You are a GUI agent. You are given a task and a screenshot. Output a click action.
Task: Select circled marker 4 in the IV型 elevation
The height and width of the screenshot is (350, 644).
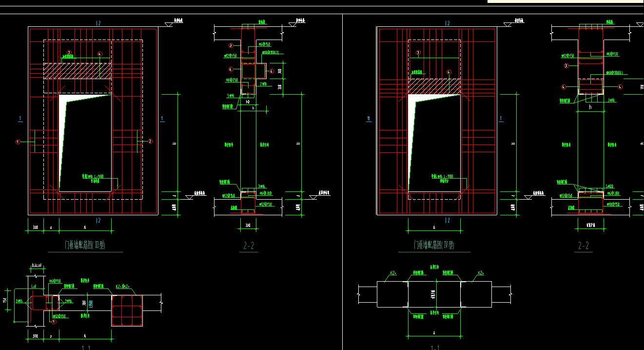449,72
